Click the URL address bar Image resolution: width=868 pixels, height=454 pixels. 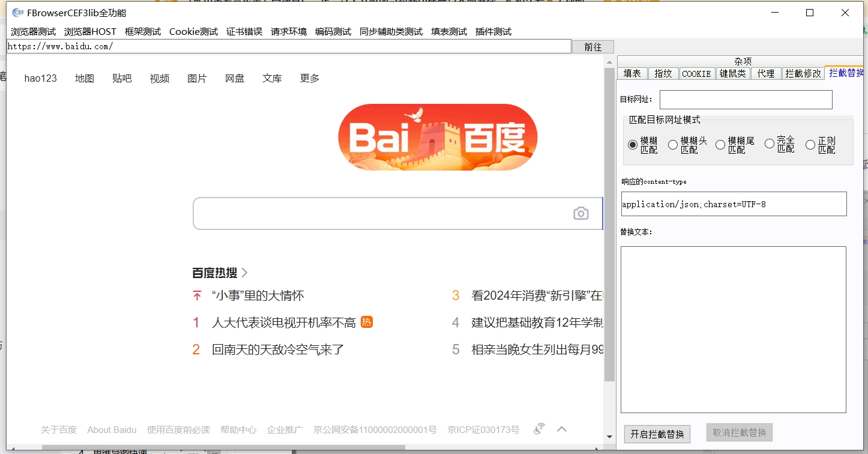289,46
